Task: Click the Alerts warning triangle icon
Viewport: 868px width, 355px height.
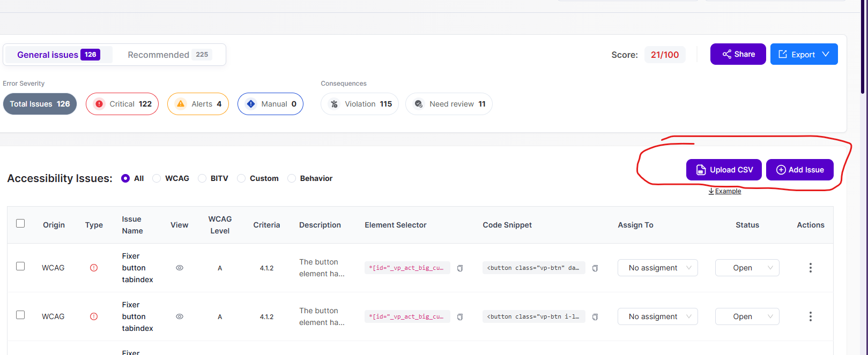Action: coord(181,104)
